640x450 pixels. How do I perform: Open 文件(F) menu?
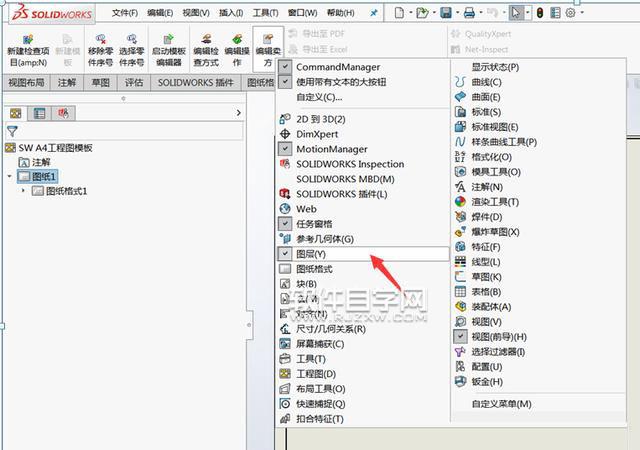point(125,13)
